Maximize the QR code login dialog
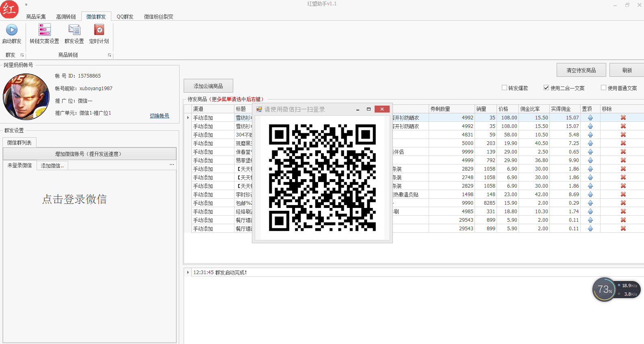This screenshot has height=344, width=644. tap(369, 109)
